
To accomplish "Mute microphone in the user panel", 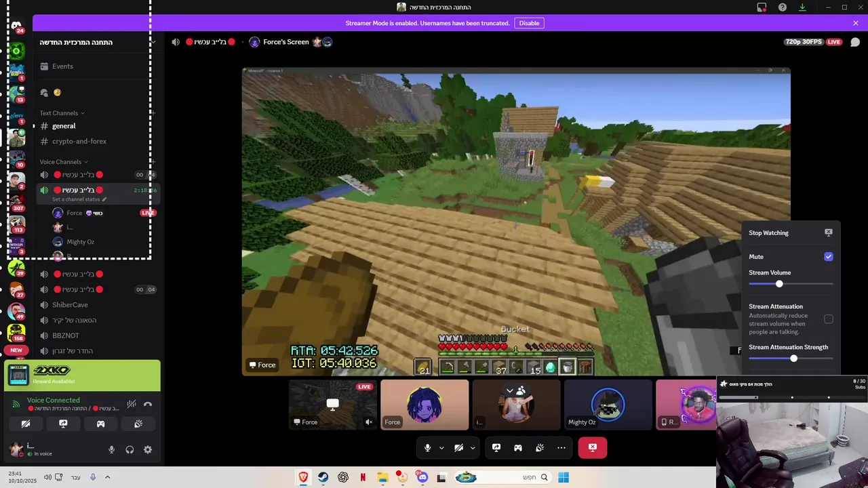I will coord(112,449).
